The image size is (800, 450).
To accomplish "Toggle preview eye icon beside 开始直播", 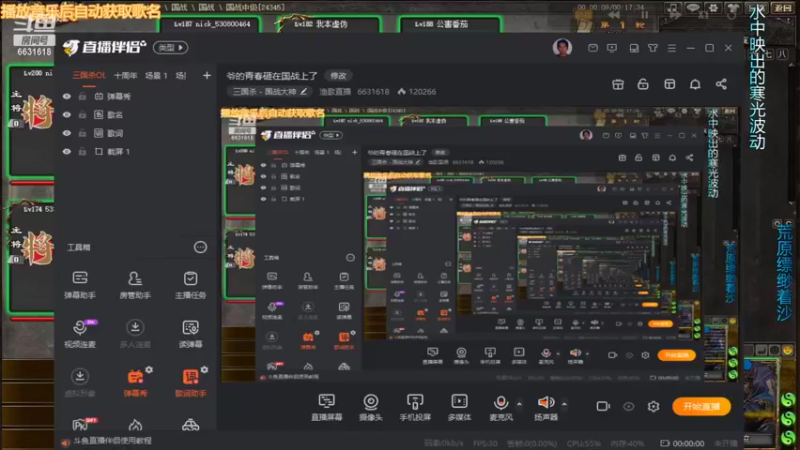I will click(x=629, y=407).
